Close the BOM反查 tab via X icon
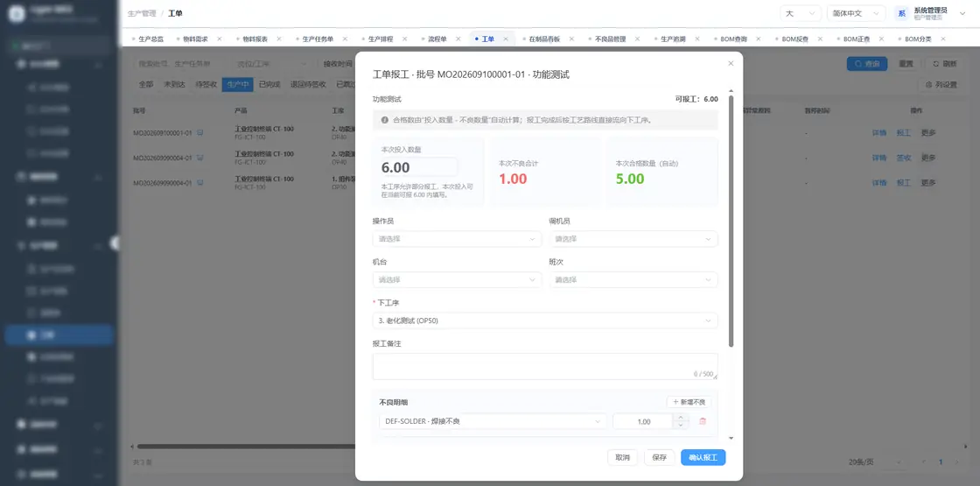The width and height of the screenshot is (980, 486). (820, 39)
